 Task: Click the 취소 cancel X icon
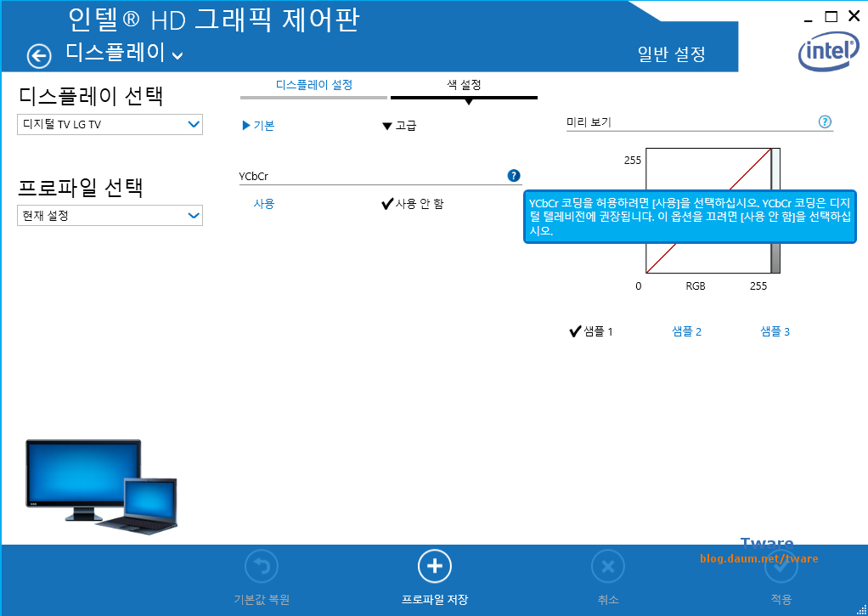pos(608,566)
